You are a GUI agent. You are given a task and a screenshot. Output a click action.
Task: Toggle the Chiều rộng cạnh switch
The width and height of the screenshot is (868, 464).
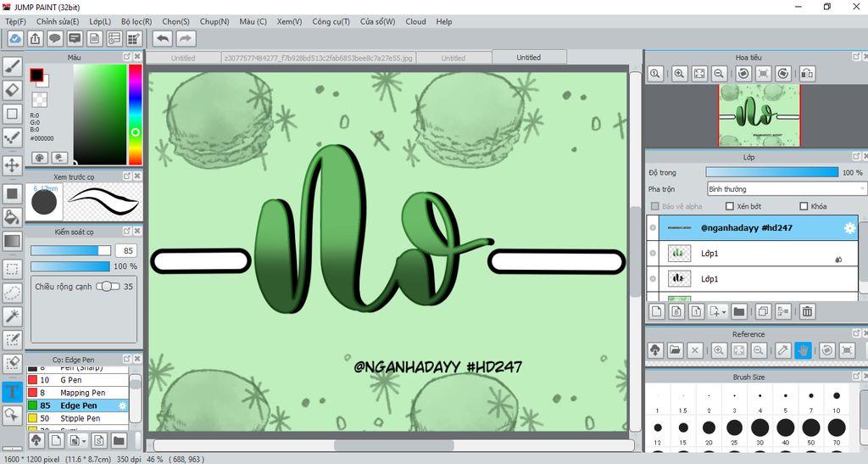coord(108,286)
